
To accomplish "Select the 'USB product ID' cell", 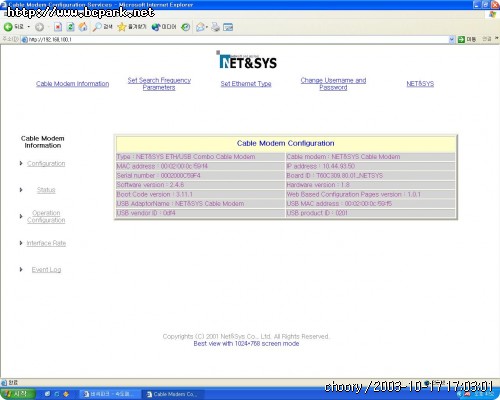I will [x=370, y=213].
